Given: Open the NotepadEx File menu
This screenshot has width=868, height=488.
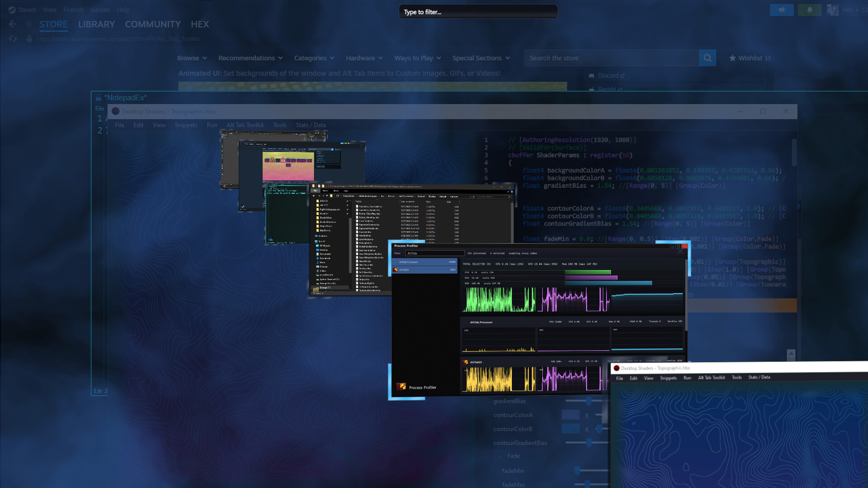Looking at the screenshot, I should [99, 108].
